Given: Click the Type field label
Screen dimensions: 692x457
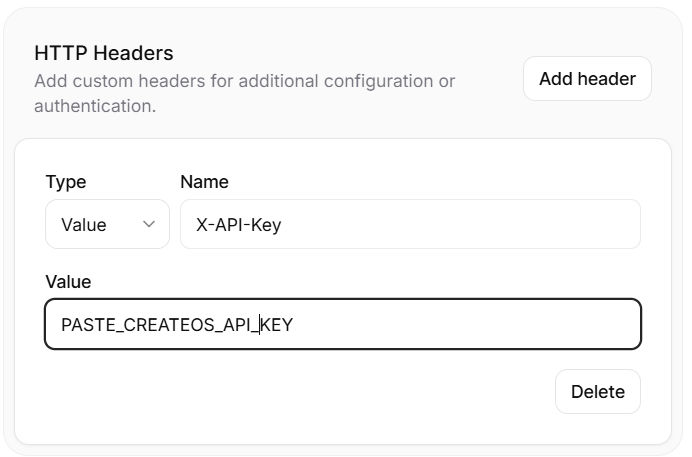Looking at the screenshot, I should (x=66, y=182).
